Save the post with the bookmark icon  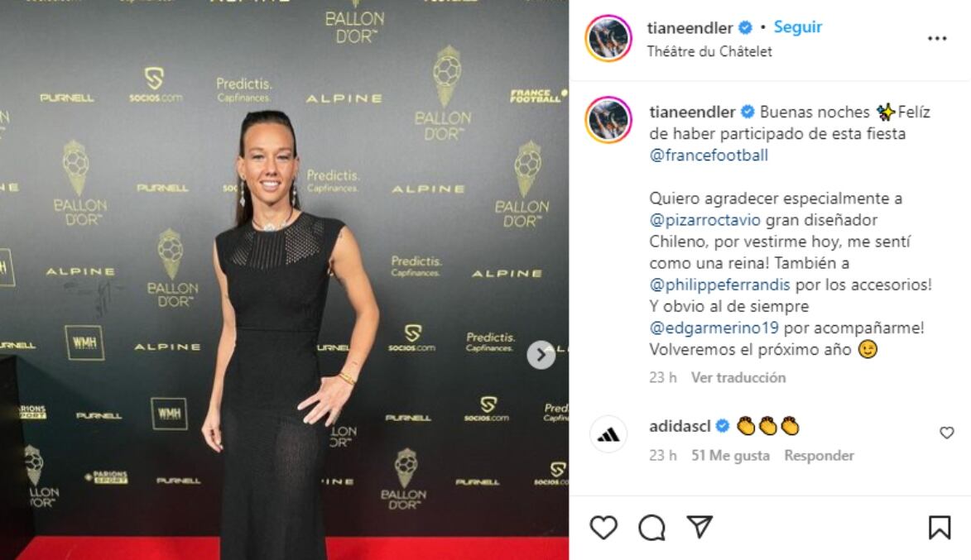pyautogui.click(x=940, y=528)
